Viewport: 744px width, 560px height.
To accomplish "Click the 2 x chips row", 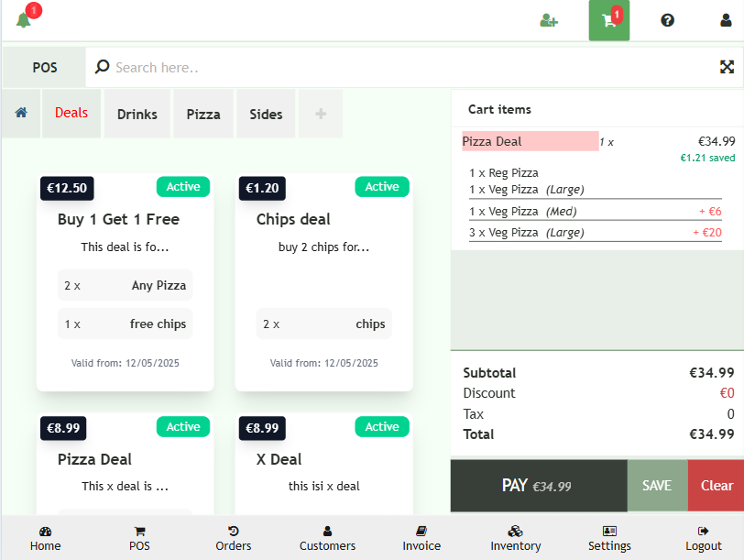I will coord(324,324).
